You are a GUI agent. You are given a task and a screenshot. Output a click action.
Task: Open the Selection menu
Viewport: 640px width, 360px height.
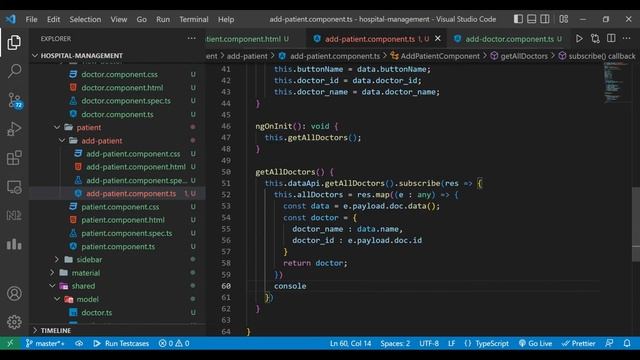[85, 19]
